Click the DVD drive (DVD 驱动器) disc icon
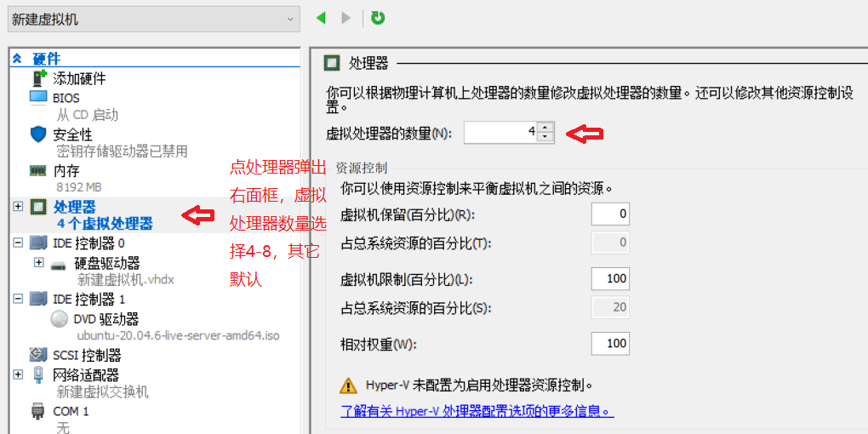868x434 pixels. [x=60, y=319]
